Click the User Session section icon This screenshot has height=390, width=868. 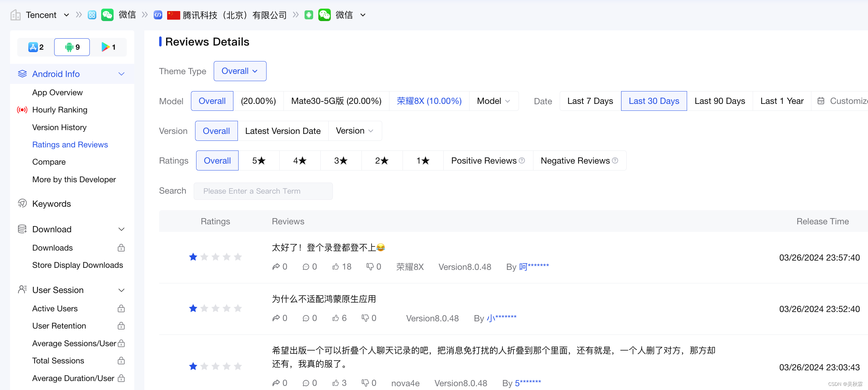coord(22,289)
